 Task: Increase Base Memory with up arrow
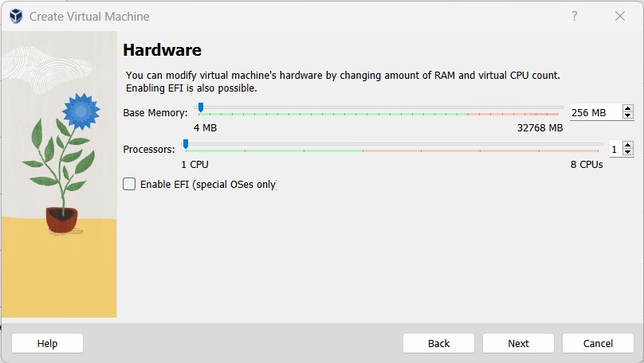click(627, 109)
